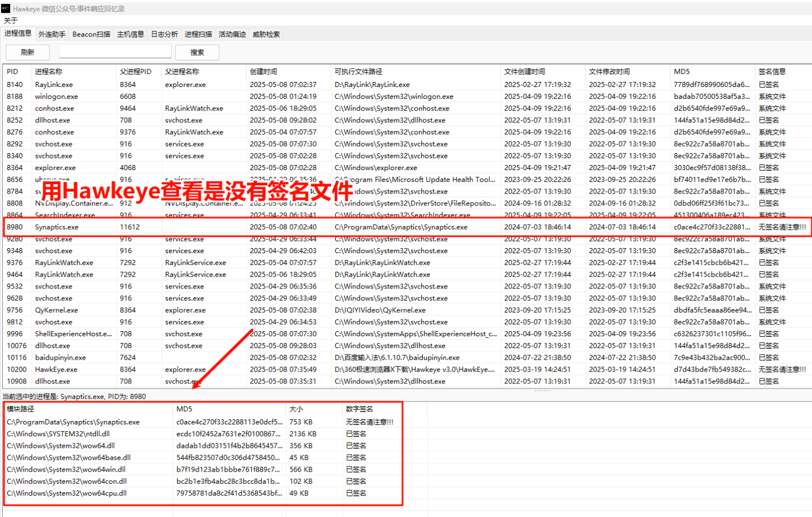Screen dimensions: 812x517
Task: Switch to the 威胁检索 tab
Action: pos(266,34)
